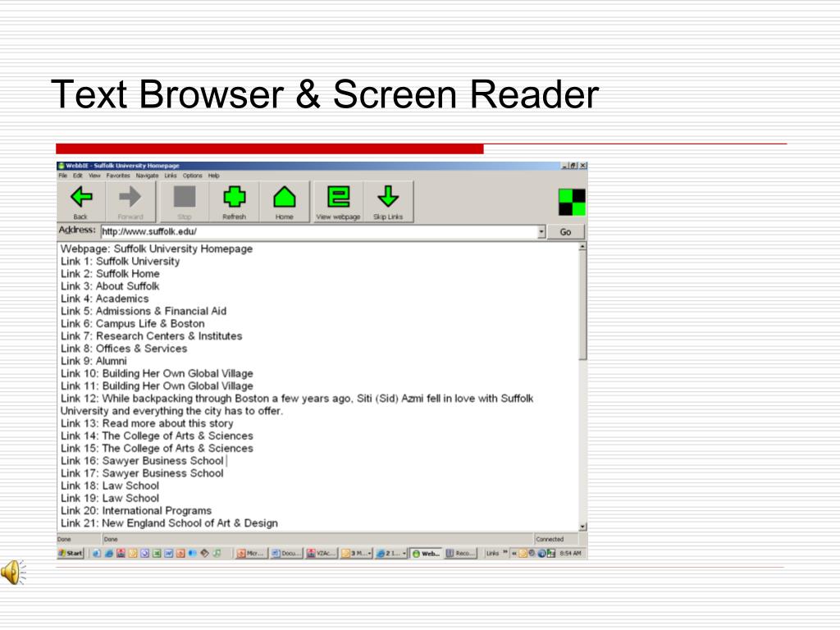The image size is (840, 630).
Task: Click the 'Connected' status bar entry
Action: coord(550,539)
